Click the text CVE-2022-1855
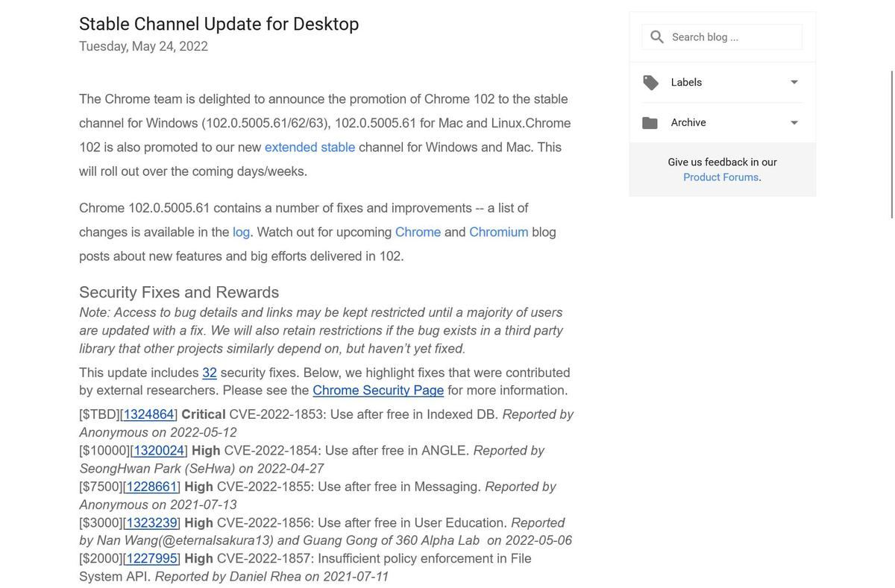 click(266, 487)
